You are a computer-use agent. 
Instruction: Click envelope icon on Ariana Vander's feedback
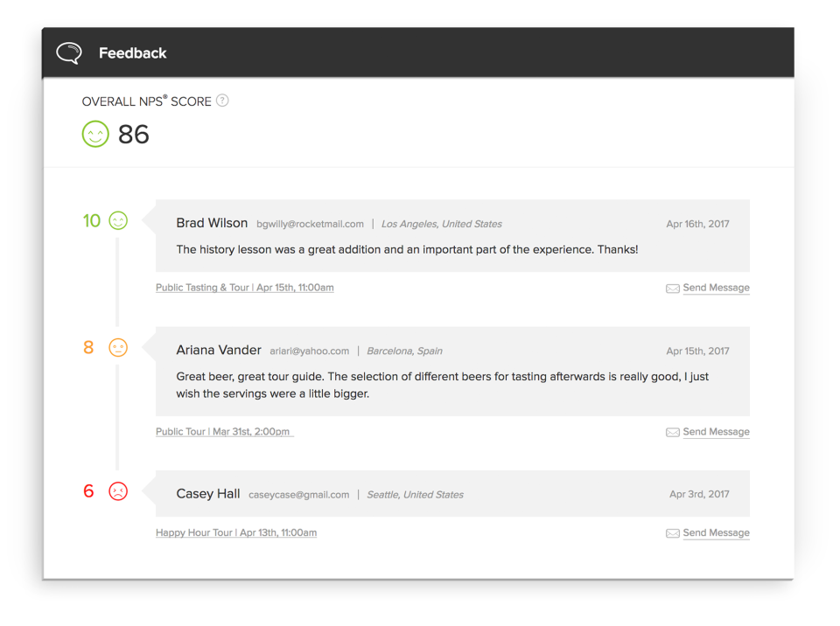pos(672,433)
